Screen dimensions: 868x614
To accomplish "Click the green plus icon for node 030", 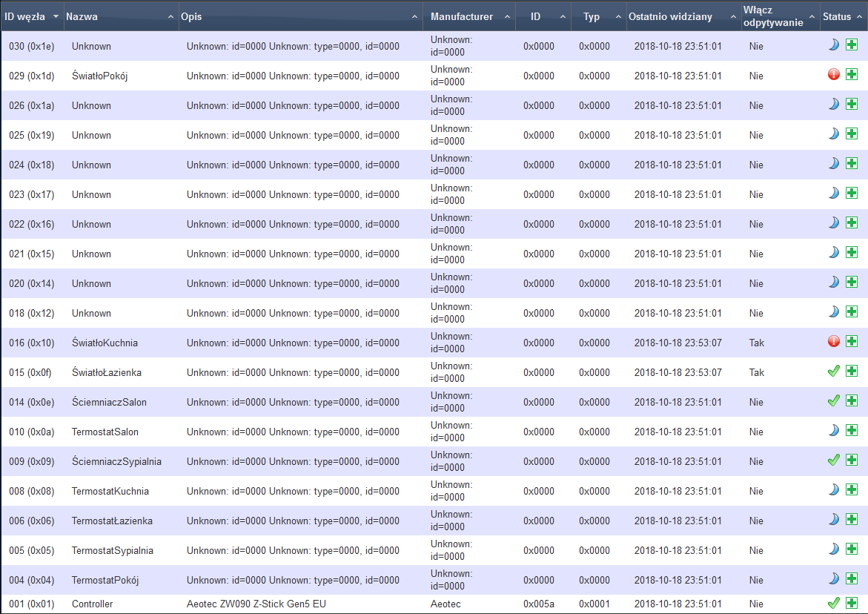I will tap(852, 44).
